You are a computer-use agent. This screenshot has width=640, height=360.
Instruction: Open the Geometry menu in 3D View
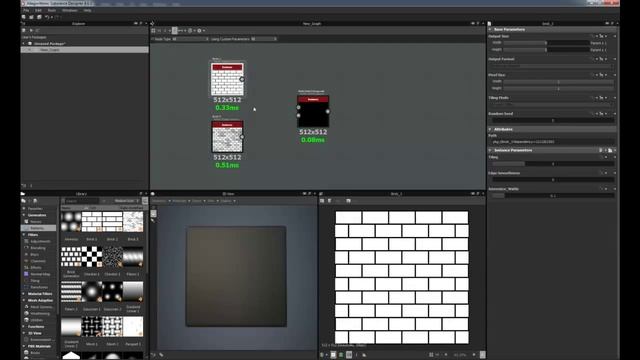coord(160,201)
